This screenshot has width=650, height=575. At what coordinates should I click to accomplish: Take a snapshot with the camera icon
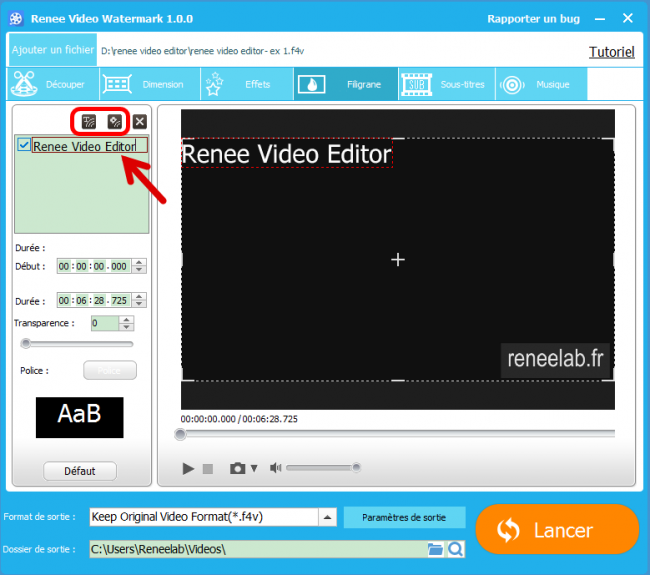click(238, 468)
